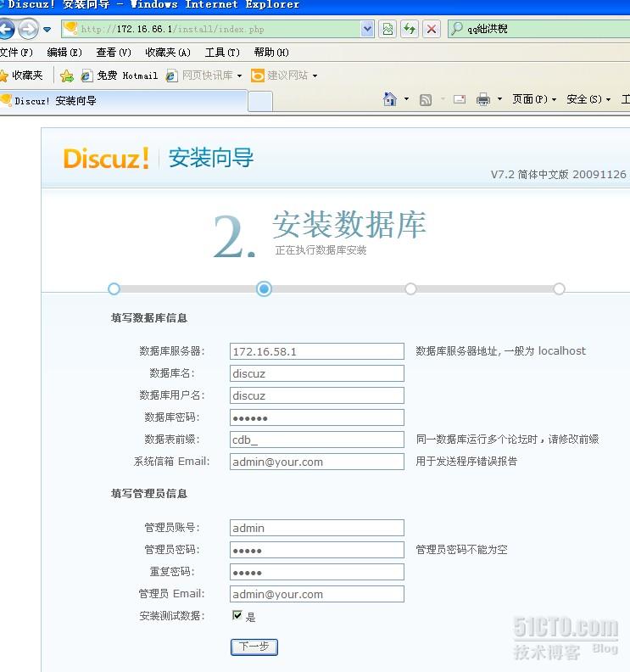Click the 数据库密码 password field
Viewport: 630px width, 672px height.
click(317, 417)
